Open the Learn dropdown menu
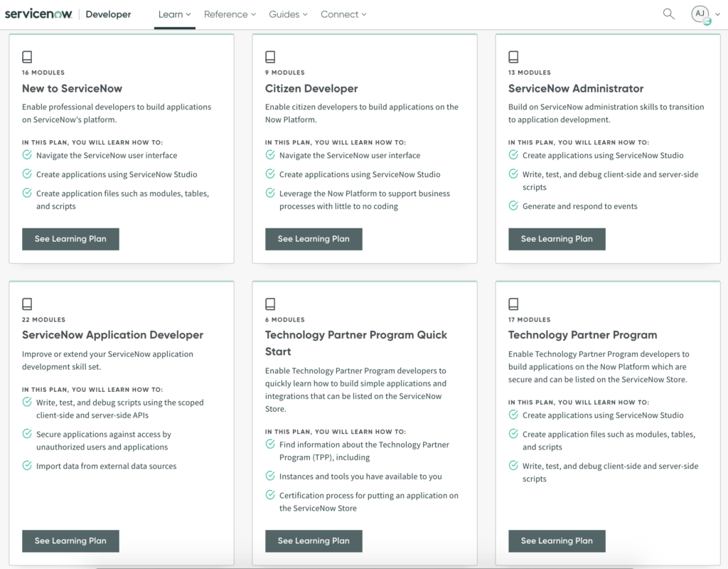This screenshot has height=569, width=728. [175, 14]
